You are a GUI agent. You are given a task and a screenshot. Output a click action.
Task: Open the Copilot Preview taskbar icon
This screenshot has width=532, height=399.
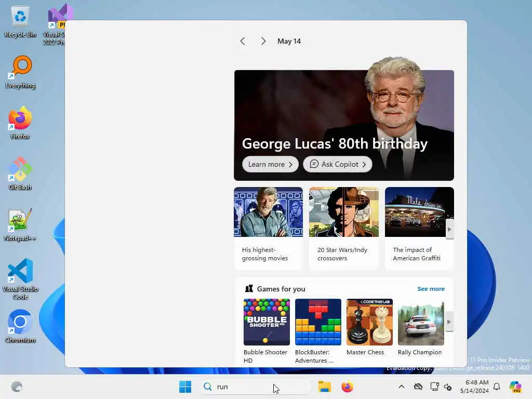[x=515, y=387]
